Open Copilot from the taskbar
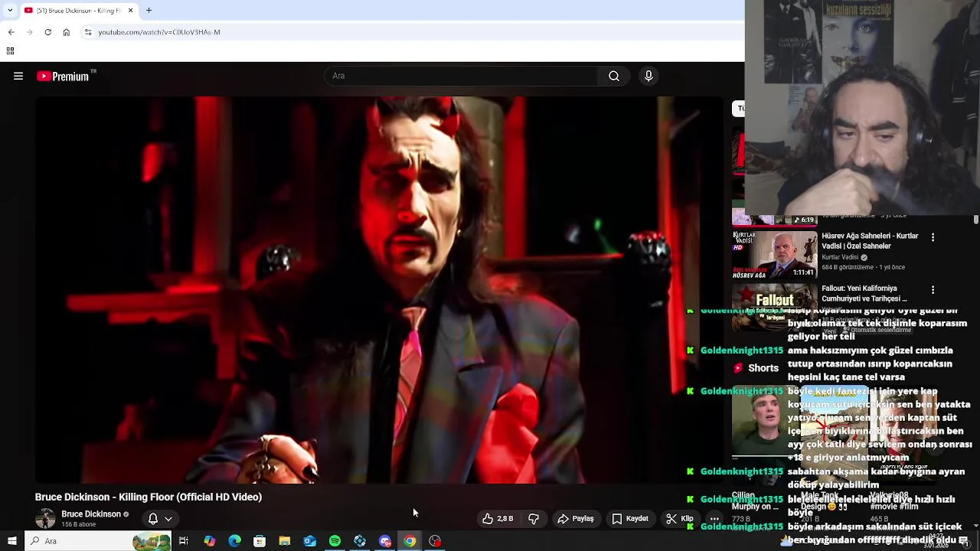The height and width of the screenshot is (551, 980). (x=209, y=541)
